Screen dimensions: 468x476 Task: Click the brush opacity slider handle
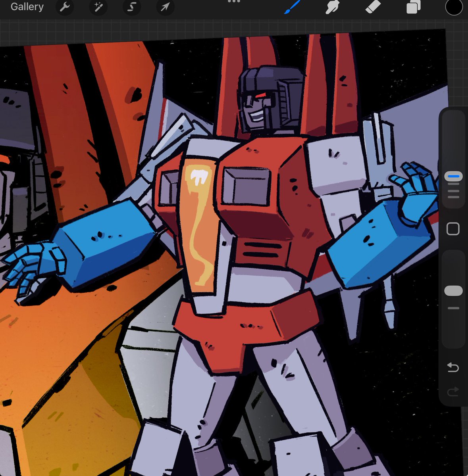(453, 291)
